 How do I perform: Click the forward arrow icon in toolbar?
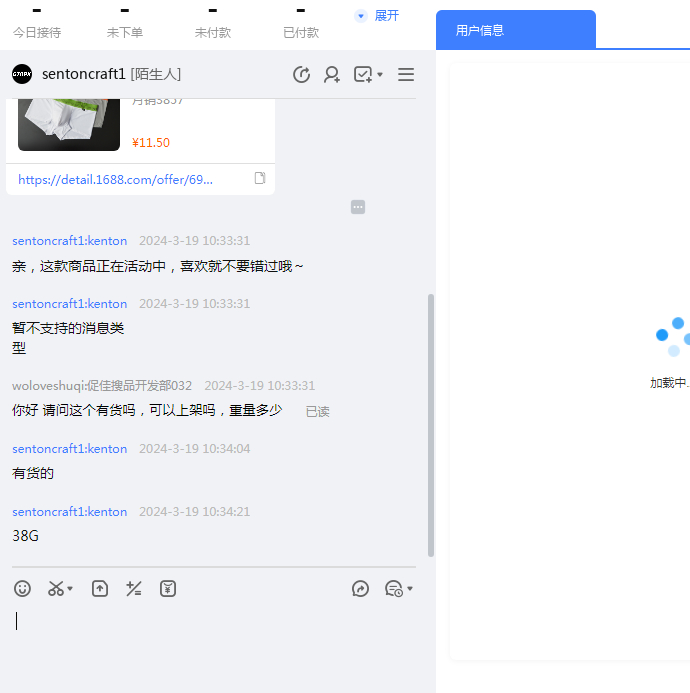click(x=361, y=589)
